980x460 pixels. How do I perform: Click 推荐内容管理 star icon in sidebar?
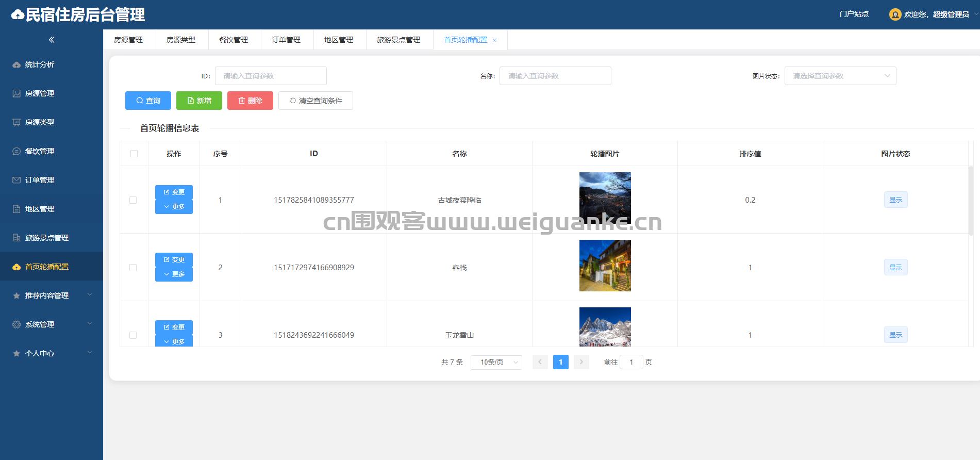click(x=16, y=296)
